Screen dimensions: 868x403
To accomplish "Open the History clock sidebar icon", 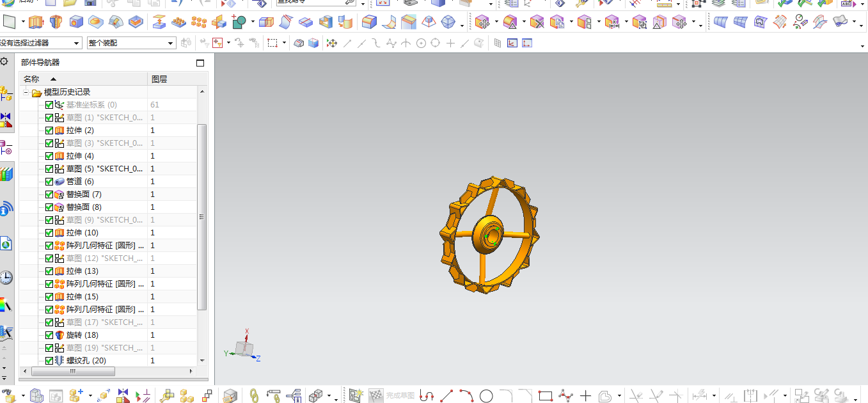I will (x=6, y=277).
